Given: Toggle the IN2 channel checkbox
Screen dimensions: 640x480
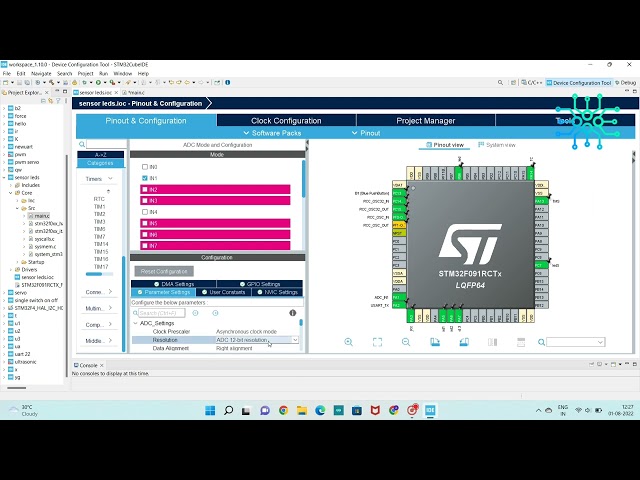Looking at the screenshot, I should [x=144, y=189].
